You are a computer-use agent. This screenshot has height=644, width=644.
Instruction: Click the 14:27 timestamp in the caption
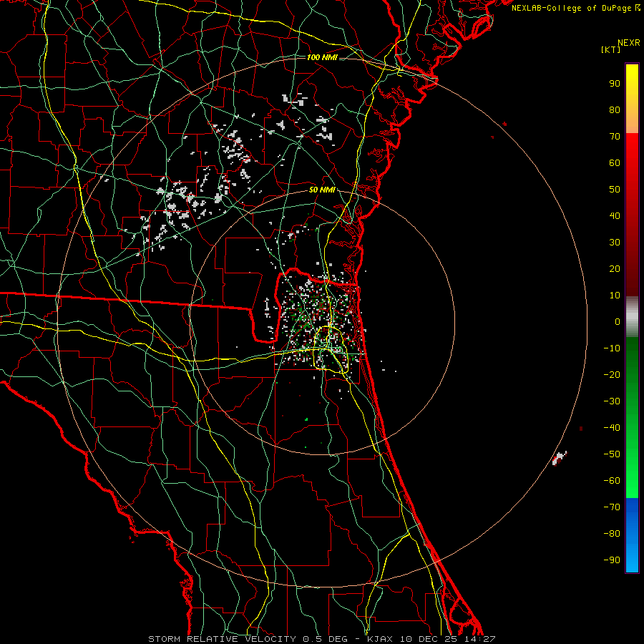coord(480,639)
